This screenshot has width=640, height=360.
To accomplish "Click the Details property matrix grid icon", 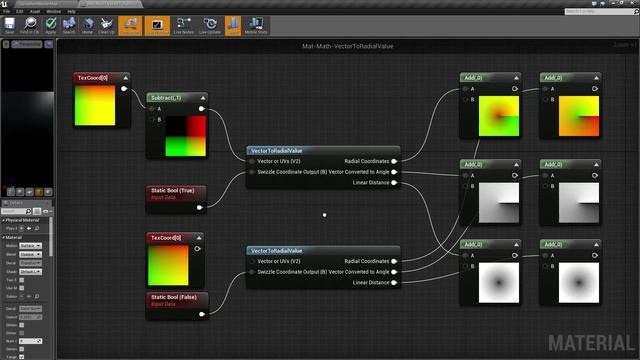I will (x=37, y=211).
